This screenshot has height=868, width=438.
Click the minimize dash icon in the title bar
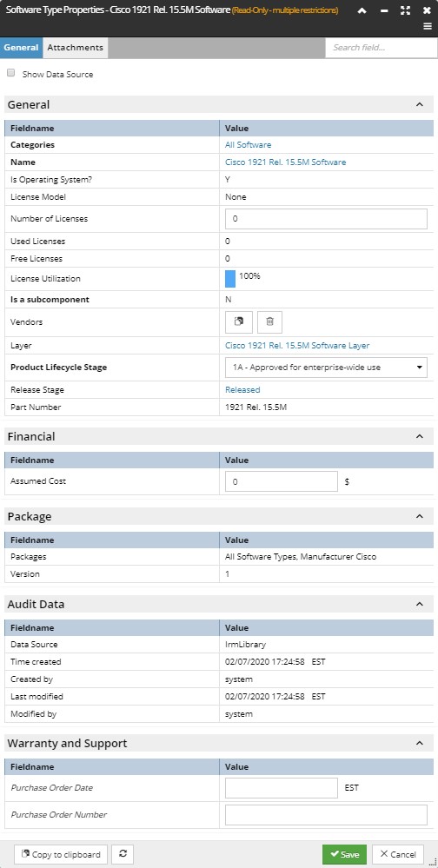pyautogui.click(x=384, y=10)
